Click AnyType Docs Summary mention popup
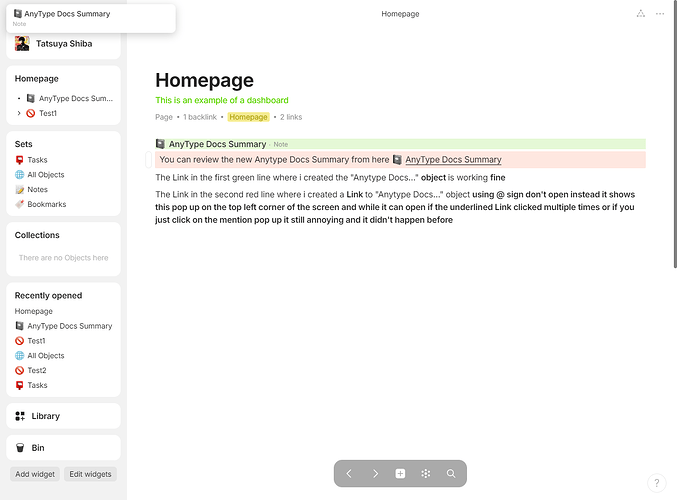The image size is (677, 500). (x=91, y=18)
